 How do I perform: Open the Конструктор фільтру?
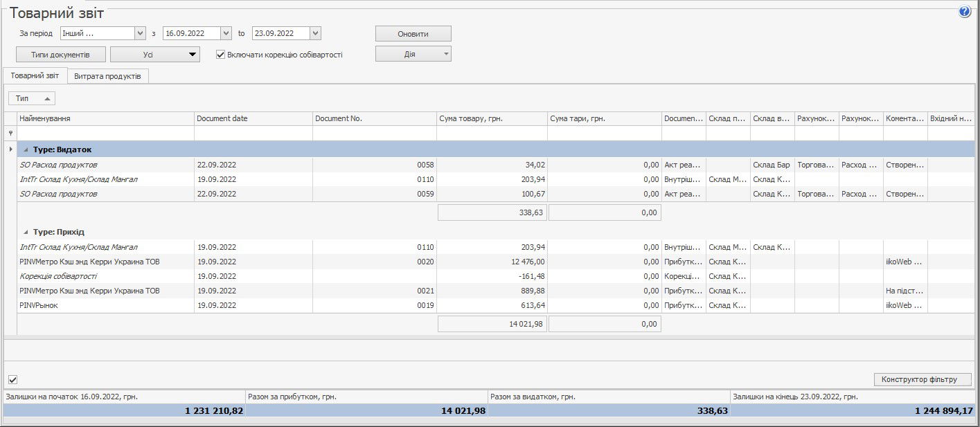pyautogui.click(x=923, y=379)
